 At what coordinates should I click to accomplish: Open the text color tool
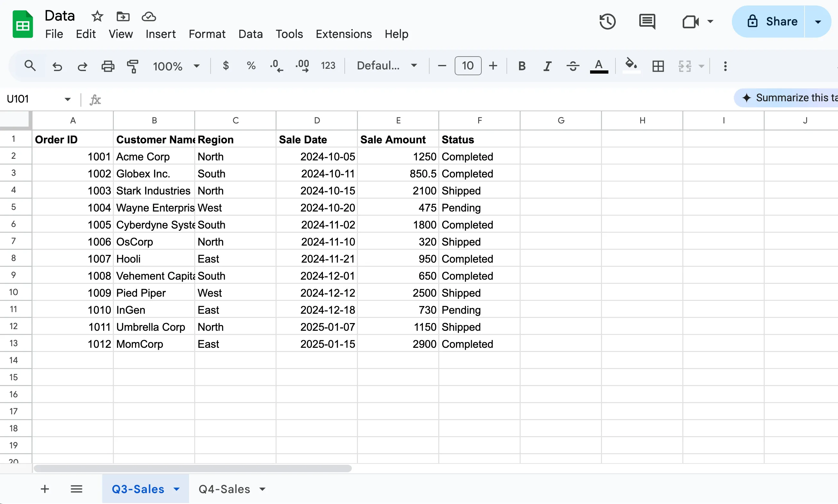(x=598, y=66)
